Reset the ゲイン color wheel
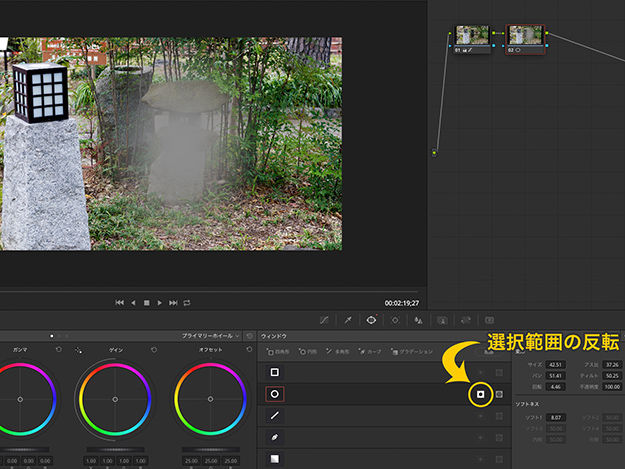This screenshot has width=625, height=469. coord(155,350)
